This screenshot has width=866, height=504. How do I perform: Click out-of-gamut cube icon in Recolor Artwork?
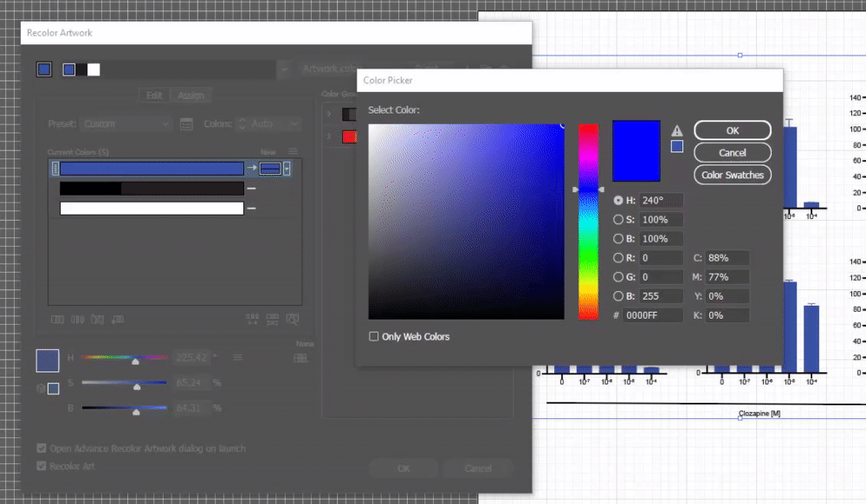click(x=41, y=389)
